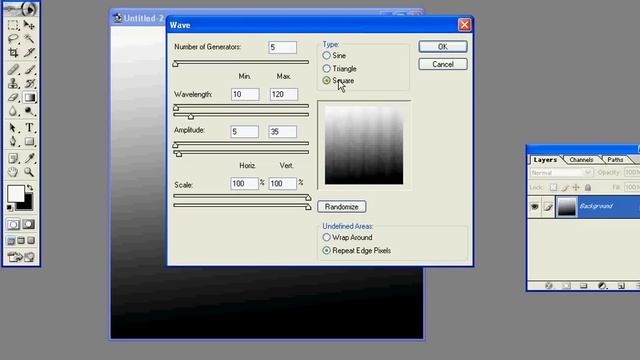Switch to the Layers tab
This screenshot has height=360, width=640.
[545, 160]
